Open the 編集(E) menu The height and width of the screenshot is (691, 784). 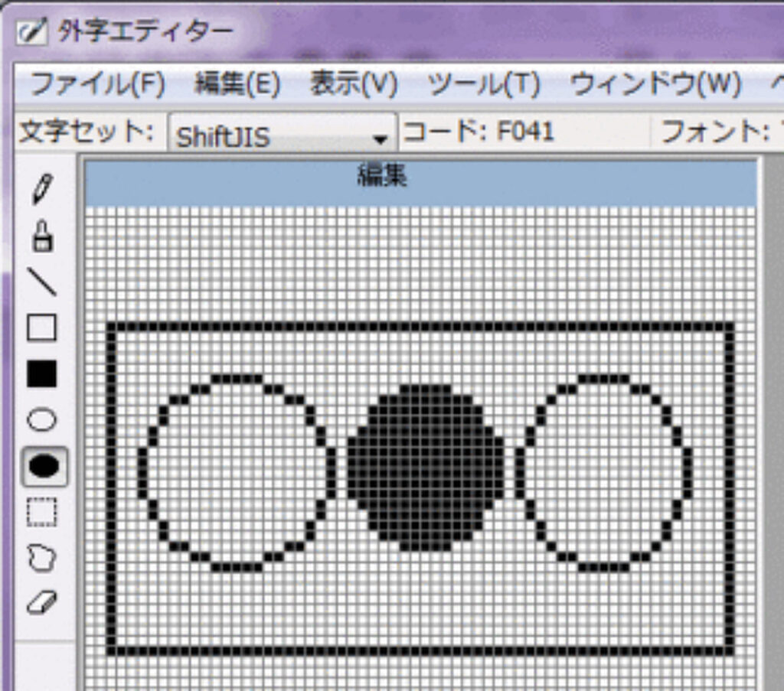(237, 83)
